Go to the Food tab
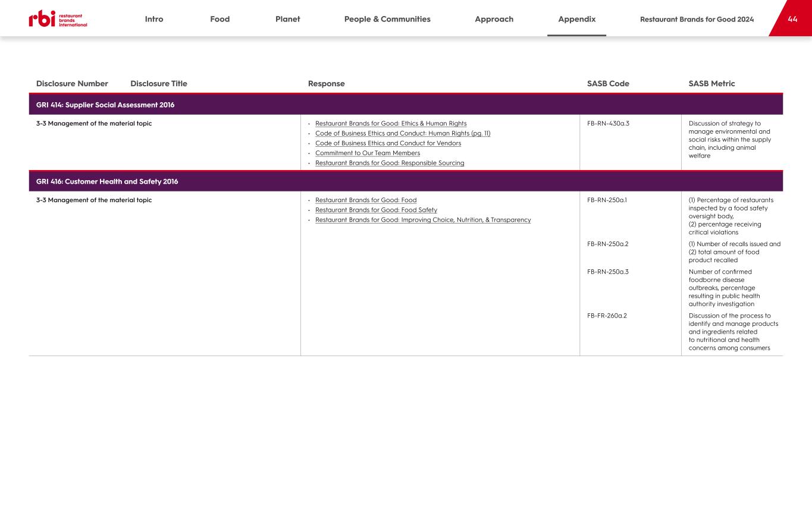Viewport: 812px width, 522px height. pyautogui.click(x=220, y=19)
